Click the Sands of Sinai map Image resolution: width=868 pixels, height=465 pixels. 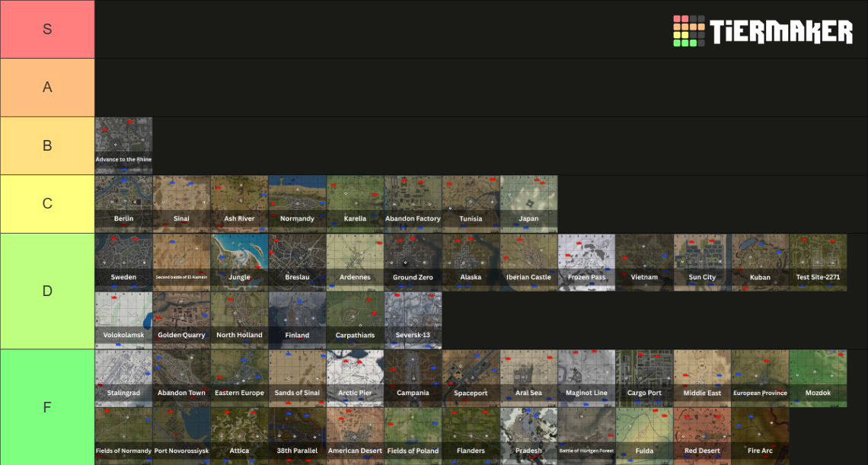pos(297,378)
